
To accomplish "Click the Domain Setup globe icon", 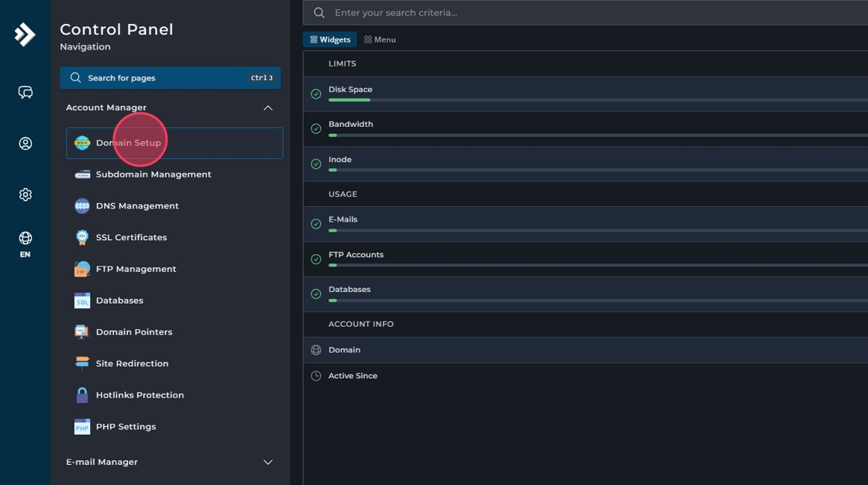I will (82, 143).
